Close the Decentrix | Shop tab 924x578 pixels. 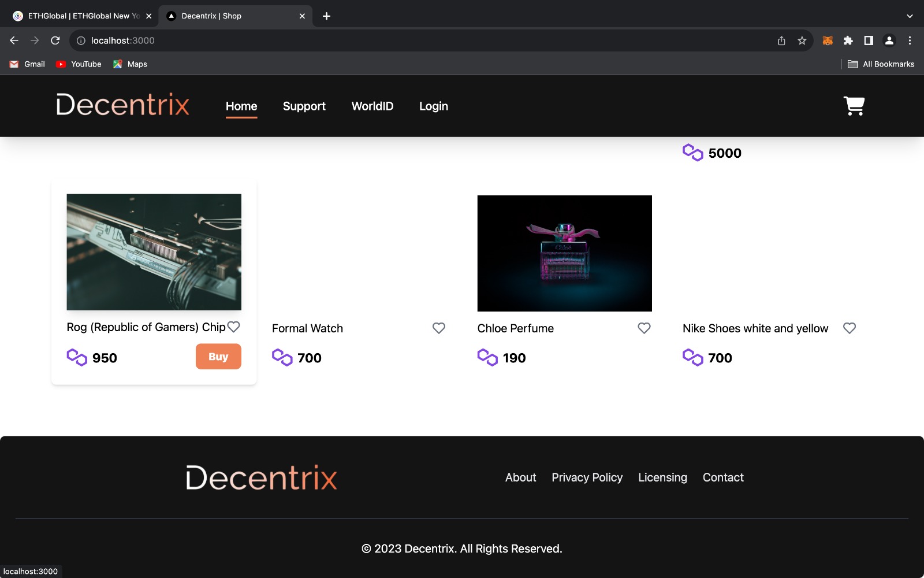[302, 16]
